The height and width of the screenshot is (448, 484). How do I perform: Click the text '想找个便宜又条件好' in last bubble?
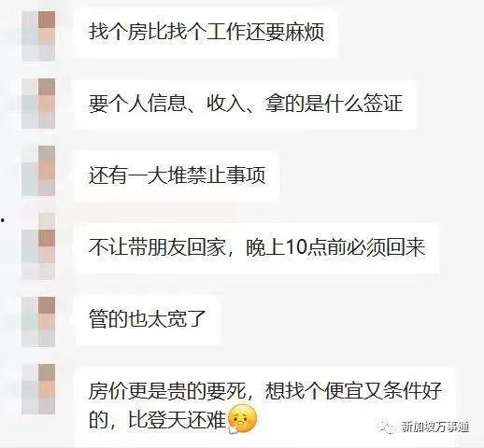tap(353, 391)
